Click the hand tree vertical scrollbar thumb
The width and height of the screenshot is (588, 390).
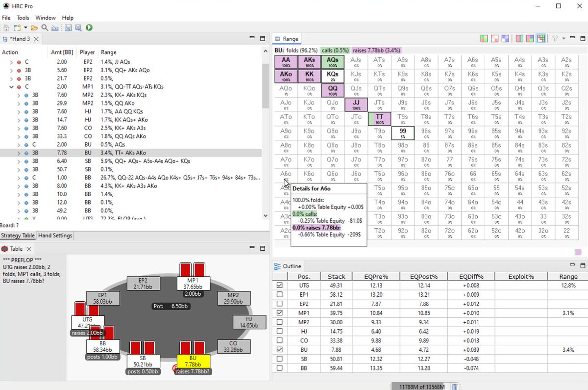pos(265,86)
